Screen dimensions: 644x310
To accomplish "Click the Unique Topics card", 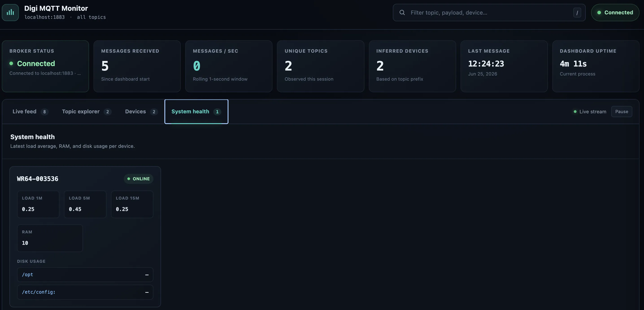I will (x=320, y=66).
